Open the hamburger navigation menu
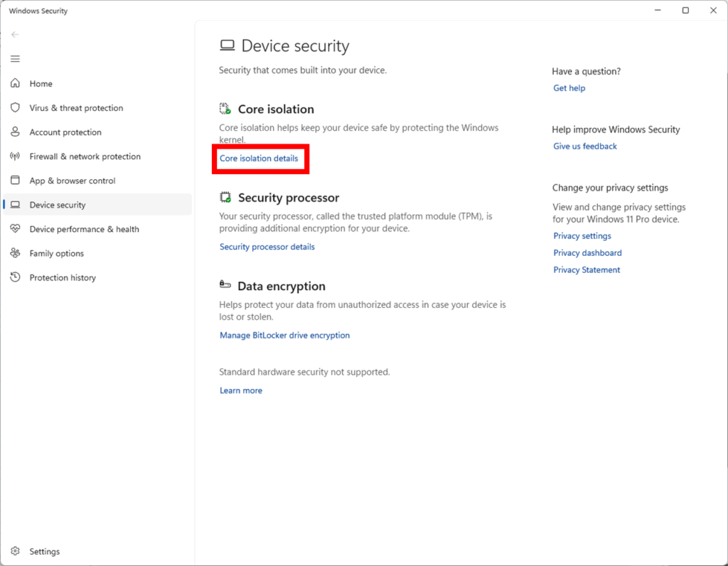728x566 pixels. pos(16,58)
